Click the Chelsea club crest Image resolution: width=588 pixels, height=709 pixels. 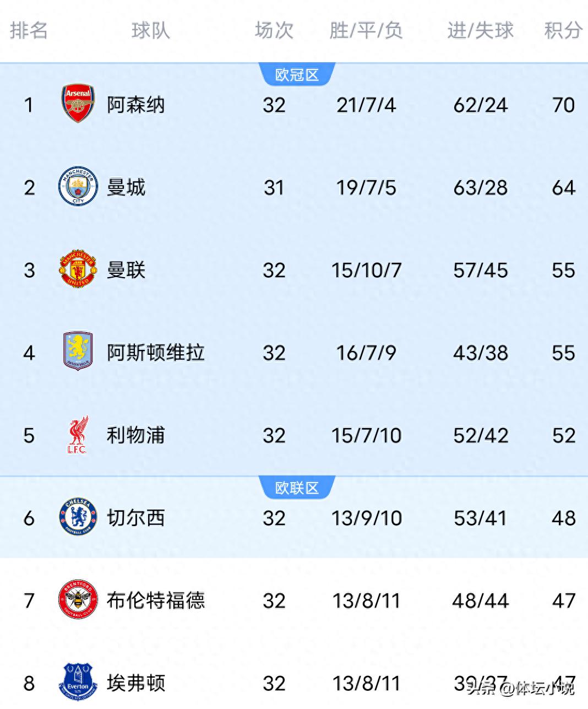78,517
